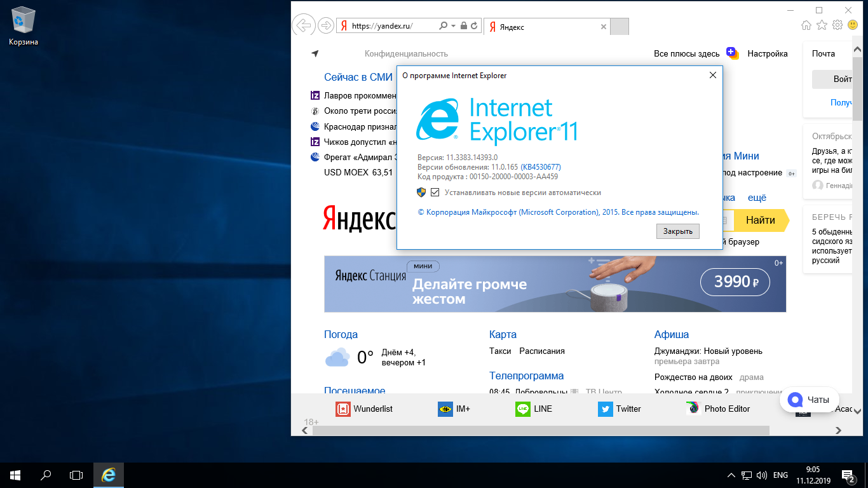The width and height of the screenshot is (868, 488).
Task: Click the Wunderlist app icon
Action: click(x=343, y=409)
